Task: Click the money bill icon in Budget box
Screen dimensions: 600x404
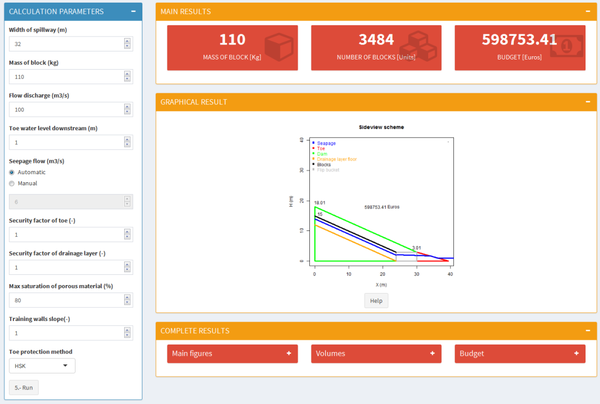Action: coord(568,47)
